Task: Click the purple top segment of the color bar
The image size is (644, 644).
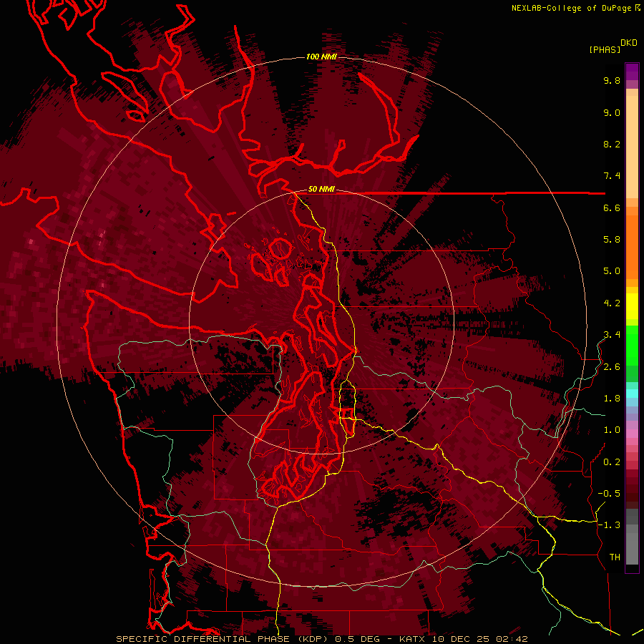Action: click(x=632, y=72)
